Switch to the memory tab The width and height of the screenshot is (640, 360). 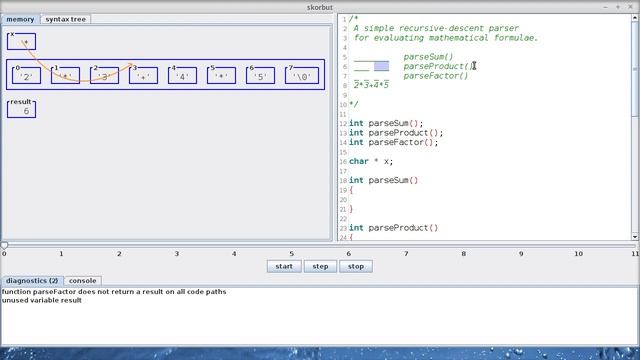pyautogui.click(x=20, y=19)
